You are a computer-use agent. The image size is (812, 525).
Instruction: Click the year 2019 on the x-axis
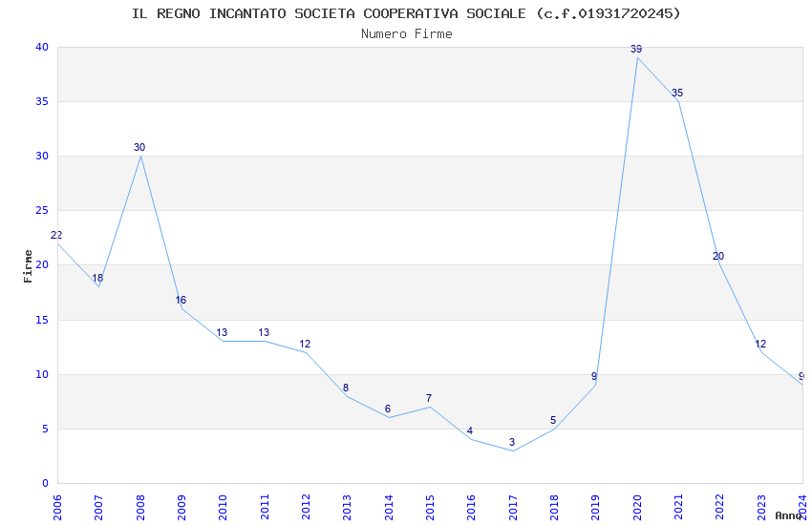click(595, 507)
